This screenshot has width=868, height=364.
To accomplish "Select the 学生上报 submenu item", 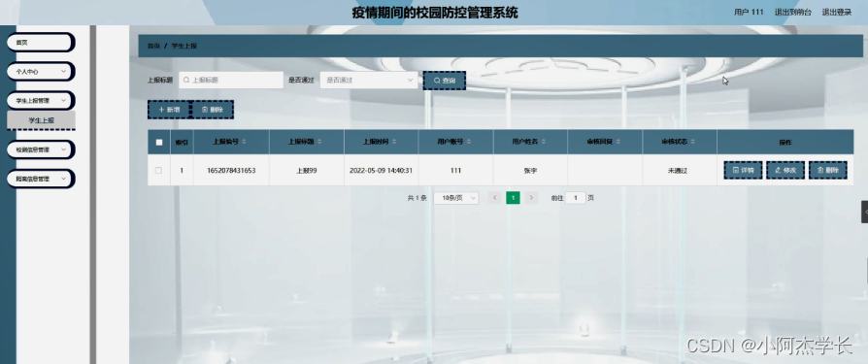I will 41,120.
